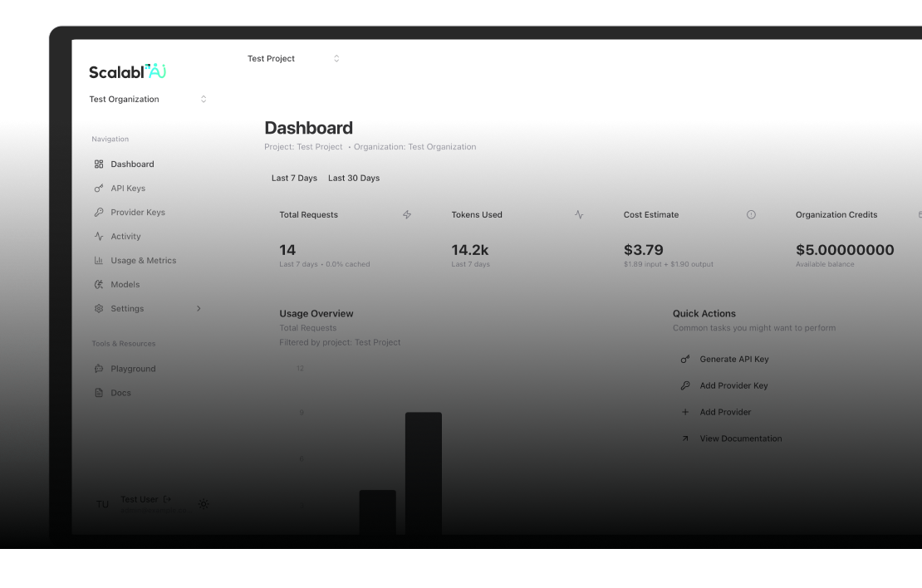Toggle the light/dark theme sun icon
922x588 pixels.
[x=204, y=503]
